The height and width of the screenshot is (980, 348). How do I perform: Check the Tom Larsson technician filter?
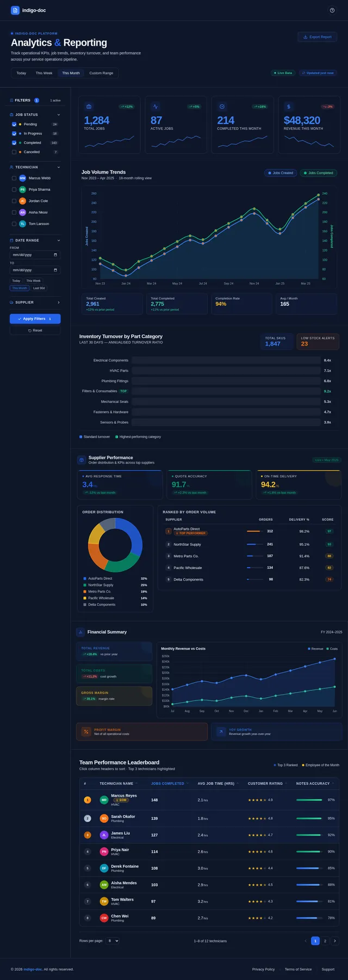[14, 224]
